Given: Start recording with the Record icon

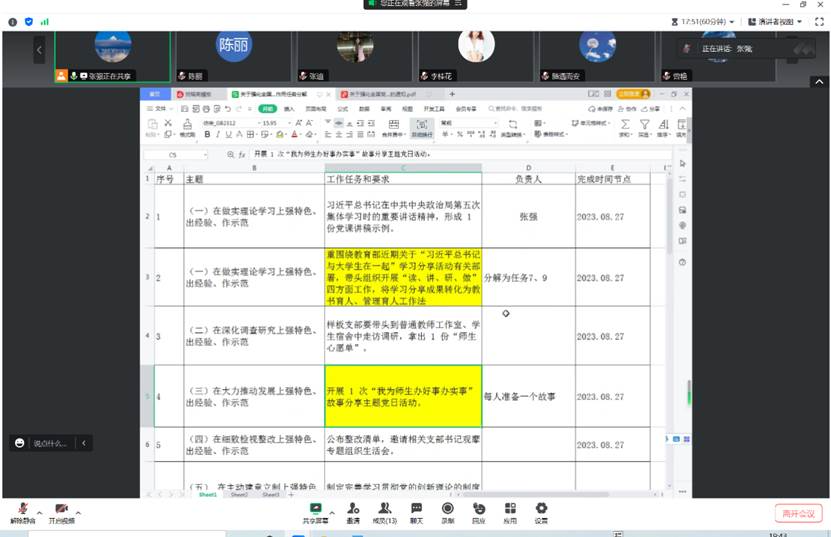Looking at the screenshot, I should coord(447,510).
